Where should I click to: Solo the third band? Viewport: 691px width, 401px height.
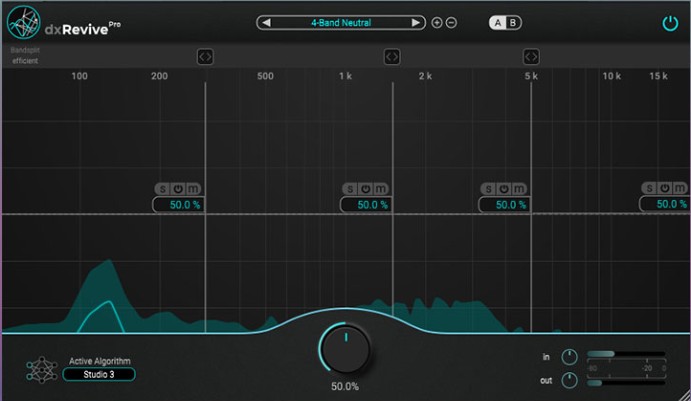point(489,189)
